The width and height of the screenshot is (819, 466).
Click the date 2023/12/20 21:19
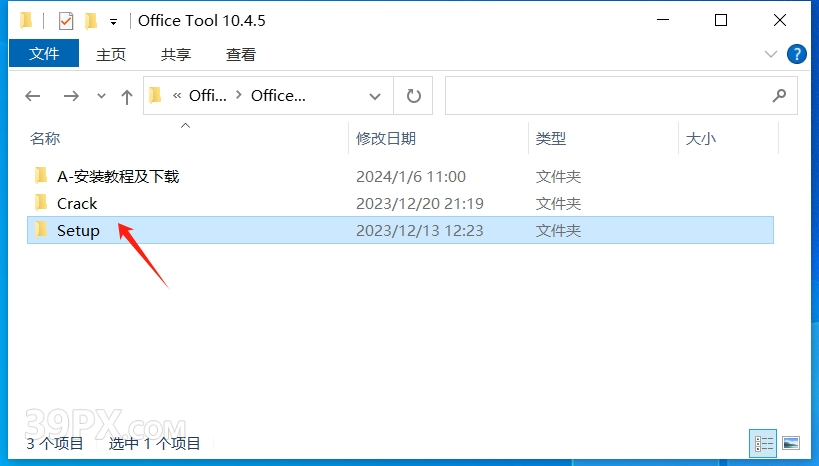coord(420,203)
